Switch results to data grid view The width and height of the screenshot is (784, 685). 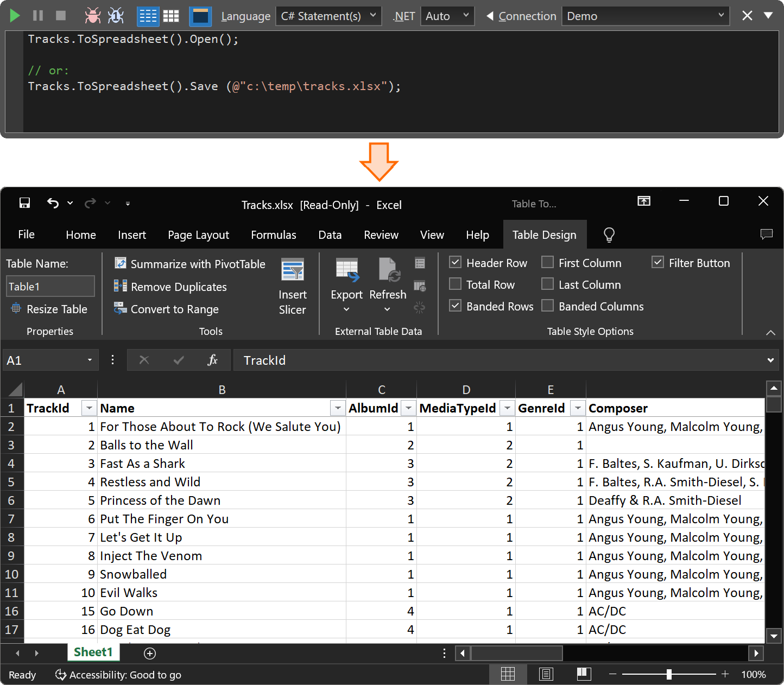pyautogui.click(x=171, y=16)
